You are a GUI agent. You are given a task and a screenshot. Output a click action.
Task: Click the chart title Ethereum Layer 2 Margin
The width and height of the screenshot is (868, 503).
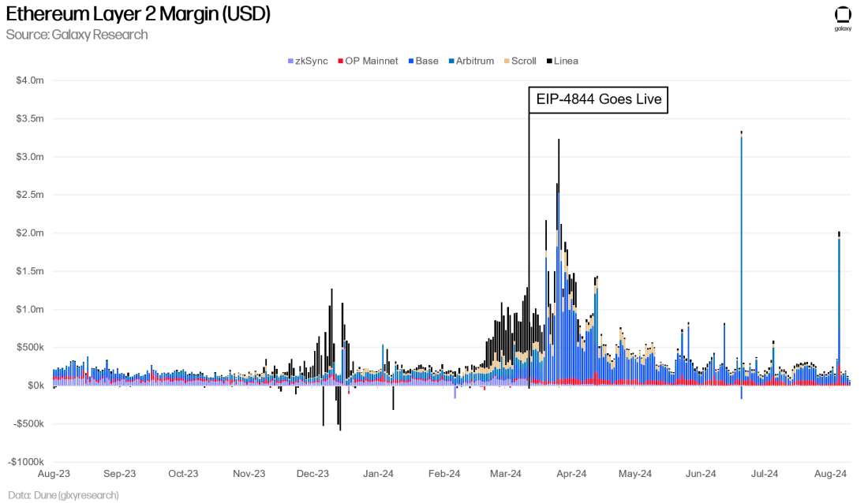[x=138, y=14]
